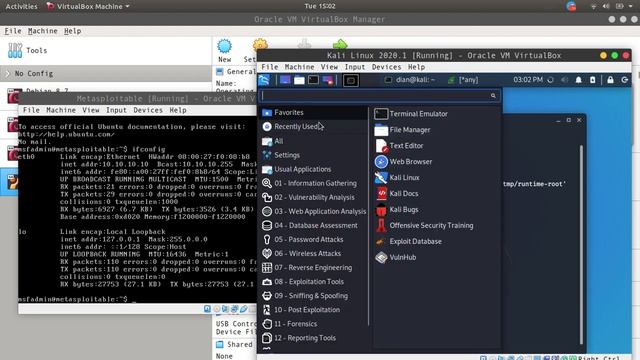Open Help menu in VirtualBox Manager

coord(72,31)
